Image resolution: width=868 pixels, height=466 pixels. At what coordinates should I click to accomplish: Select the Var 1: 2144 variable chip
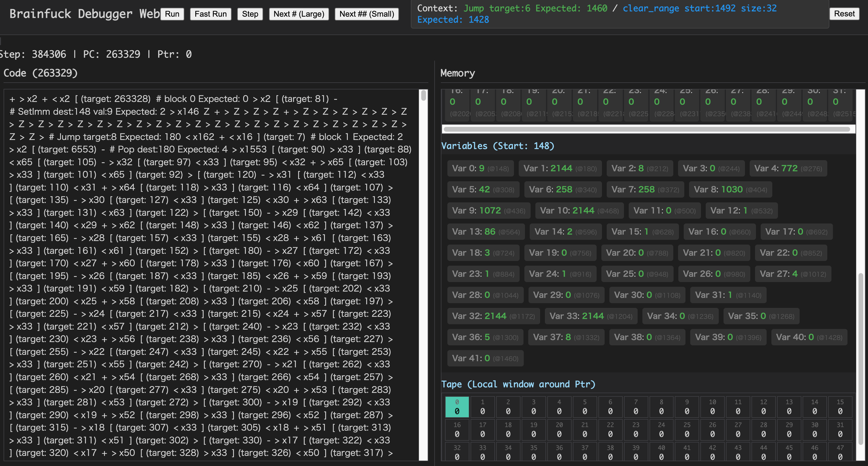click(560, 168)
